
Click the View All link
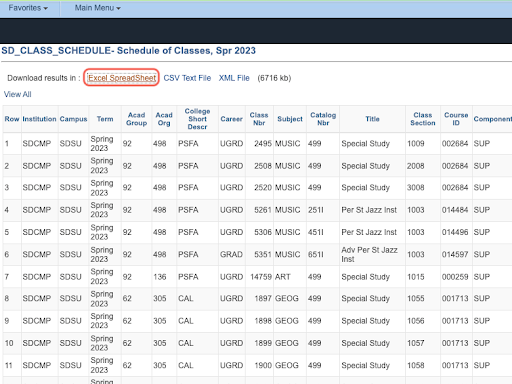[18, 94]
